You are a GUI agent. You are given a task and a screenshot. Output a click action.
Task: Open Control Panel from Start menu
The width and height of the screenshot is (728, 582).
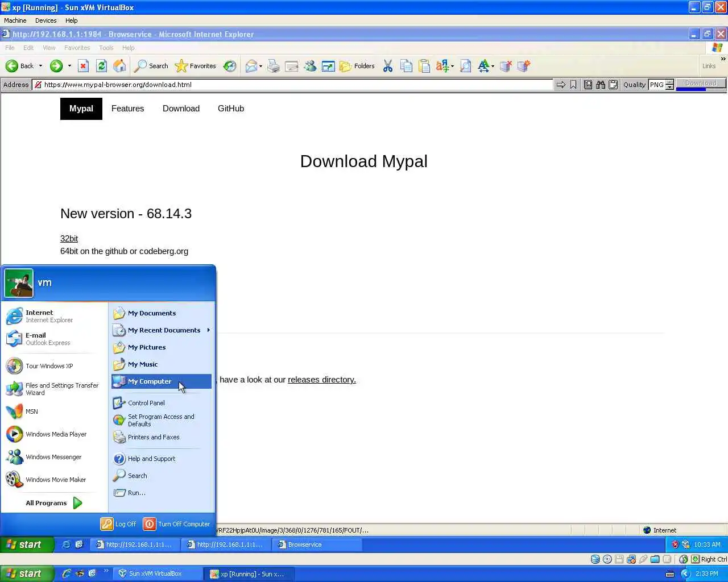(x=162, y=403)
